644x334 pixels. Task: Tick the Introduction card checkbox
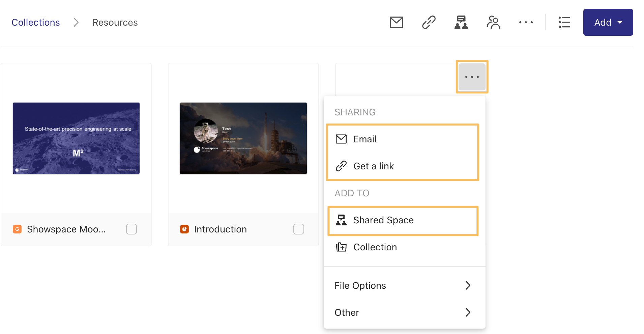tap(299, 229)
